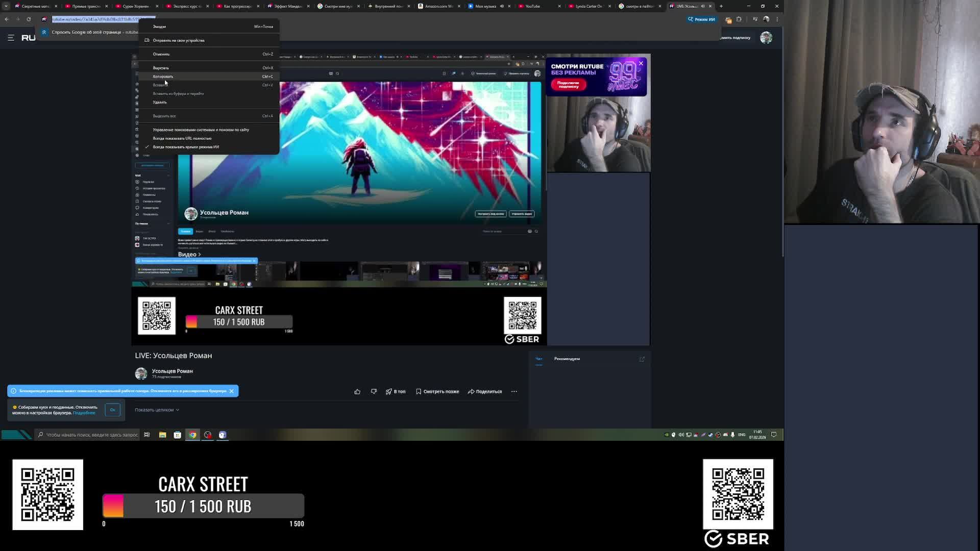The width and height of the screenshot is (980, 551).
Task: Click the like thumbs-up icon
Action: (x=357, y=391)
